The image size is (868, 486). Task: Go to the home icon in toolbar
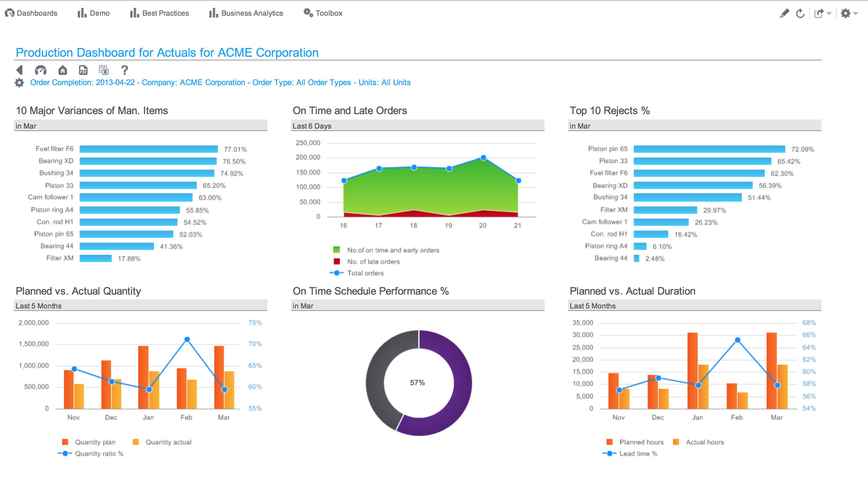pos(63,70)
